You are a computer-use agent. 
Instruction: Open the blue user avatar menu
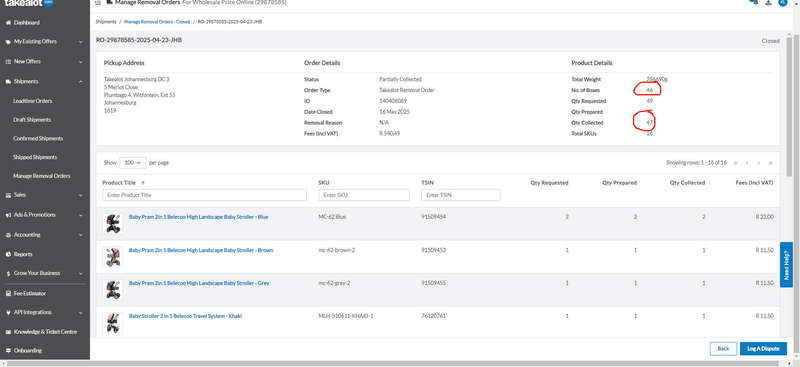pyautogui.click(x=783, y=3)
